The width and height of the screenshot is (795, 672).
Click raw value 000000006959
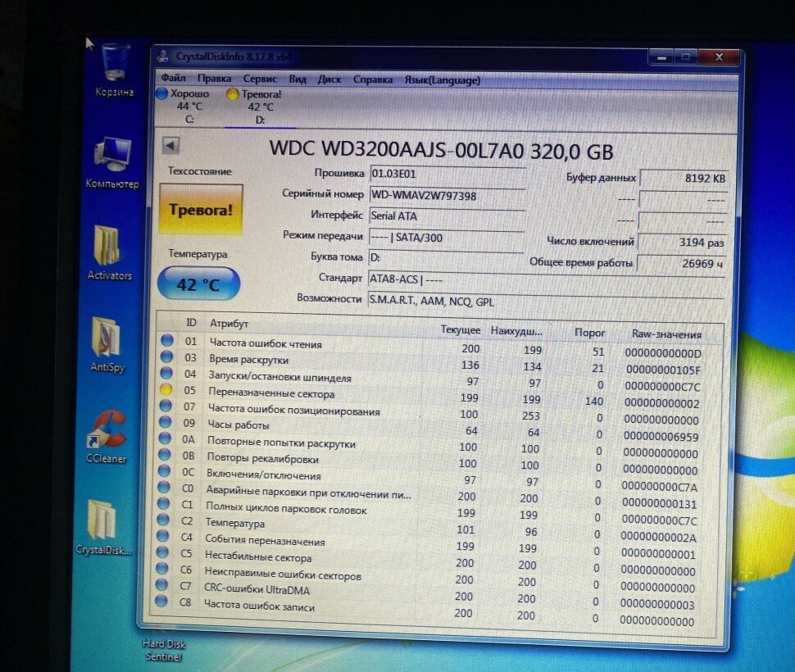click(x=661, y=436)
